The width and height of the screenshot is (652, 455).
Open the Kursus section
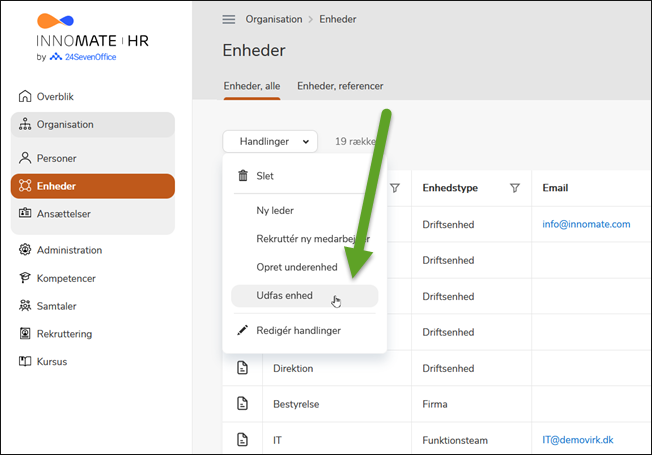(52, 361)
